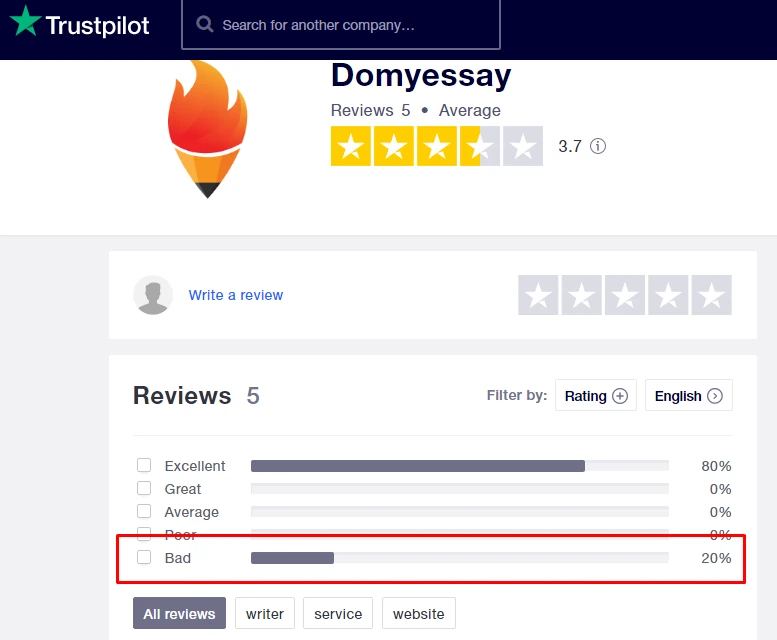Screen dimensions: 777x640
Task: Click the user avatar icon
Action: (153, 295)
